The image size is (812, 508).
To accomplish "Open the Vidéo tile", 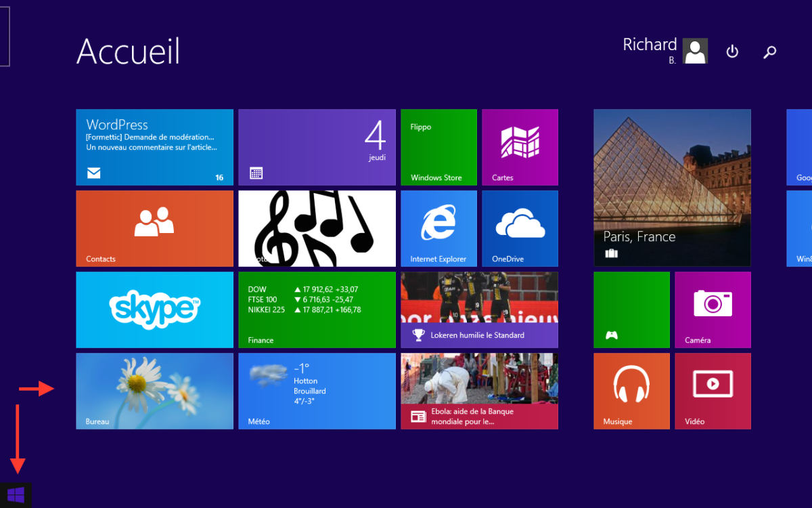I will pyautogui.click(x=713, y=391).
